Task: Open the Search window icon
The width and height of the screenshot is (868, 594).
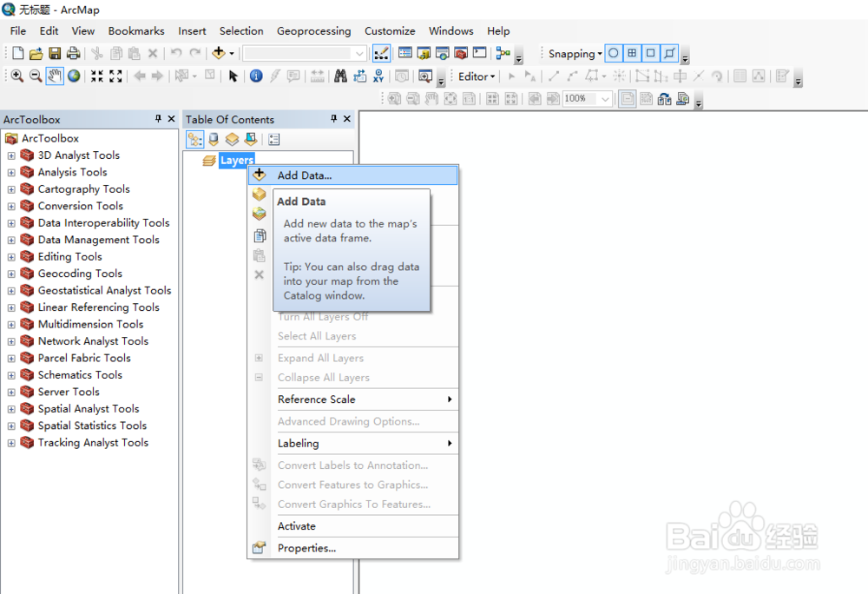Action: pos(443,53)
